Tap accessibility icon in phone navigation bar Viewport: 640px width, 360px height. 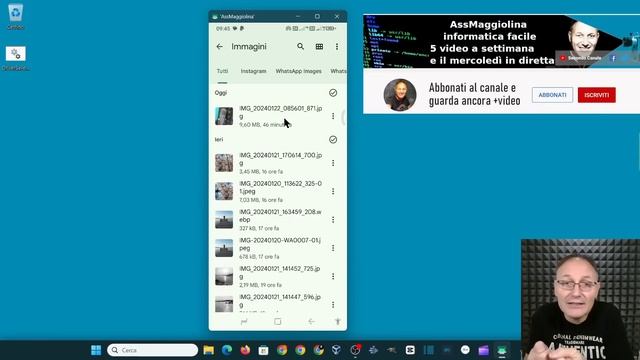click(338, 322)
